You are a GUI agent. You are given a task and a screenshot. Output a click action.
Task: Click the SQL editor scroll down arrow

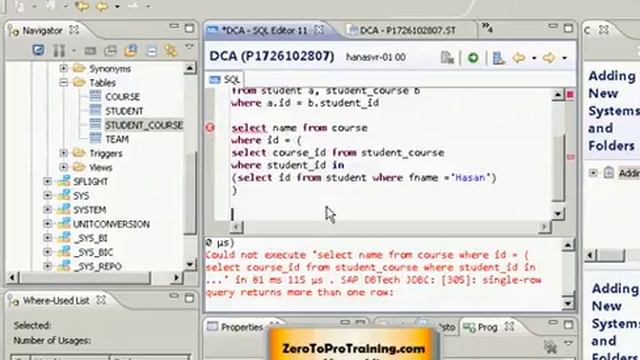(558, 213)
